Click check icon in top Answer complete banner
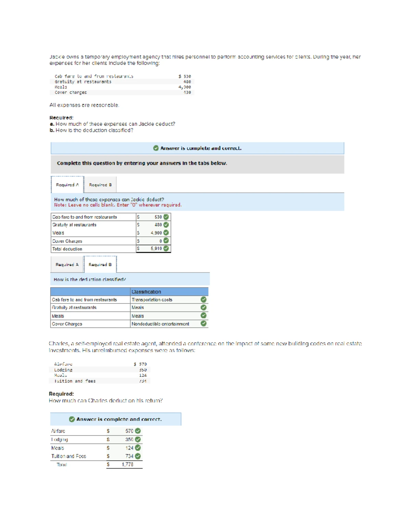 [x=156, y=148]
